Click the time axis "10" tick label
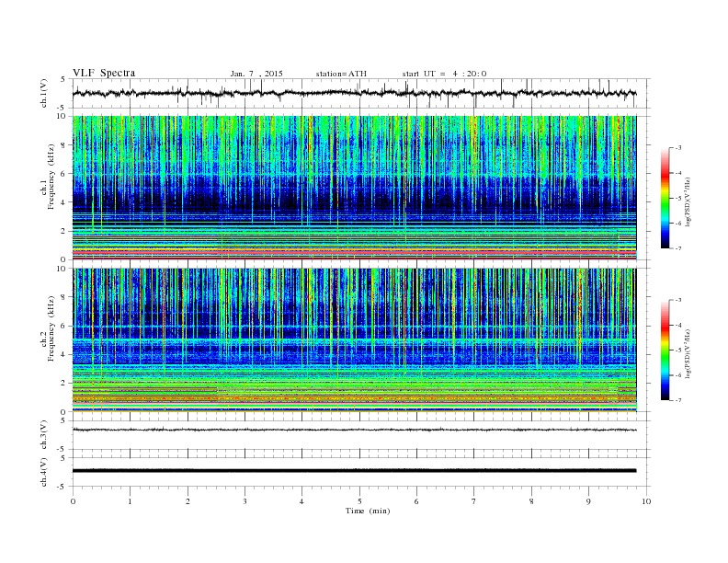Screen dimensions: 728x563 pos(646,501)
